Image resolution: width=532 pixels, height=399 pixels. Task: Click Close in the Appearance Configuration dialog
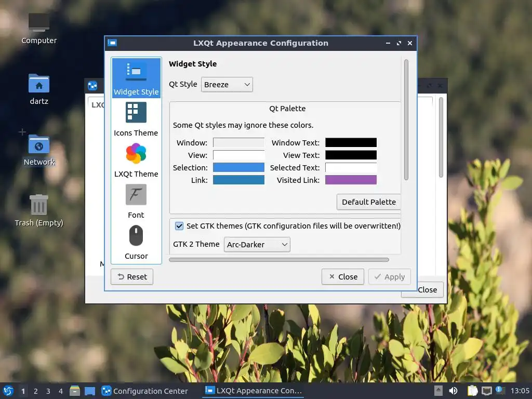[343, 277]
